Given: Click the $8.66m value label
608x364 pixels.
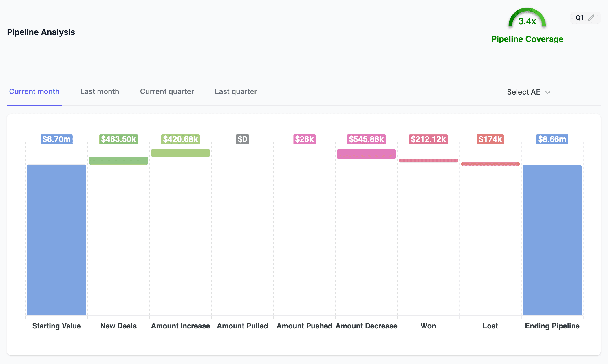Looking at the screenshot, I should (x=552, y=139).
